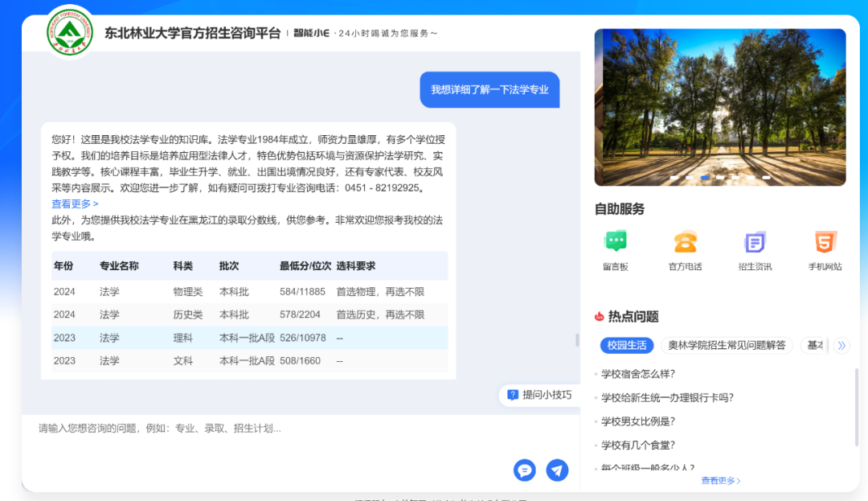Click the campus trees banner image

point(719,105)
